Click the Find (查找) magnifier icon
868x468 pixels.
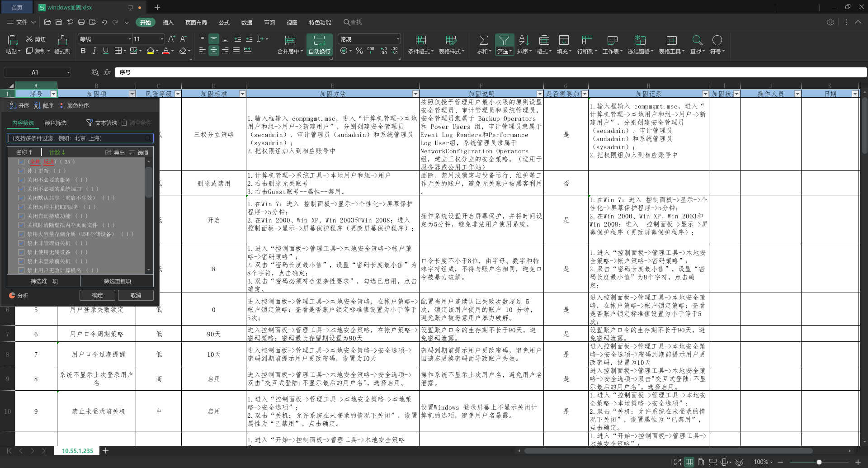(x=697, y=40)
